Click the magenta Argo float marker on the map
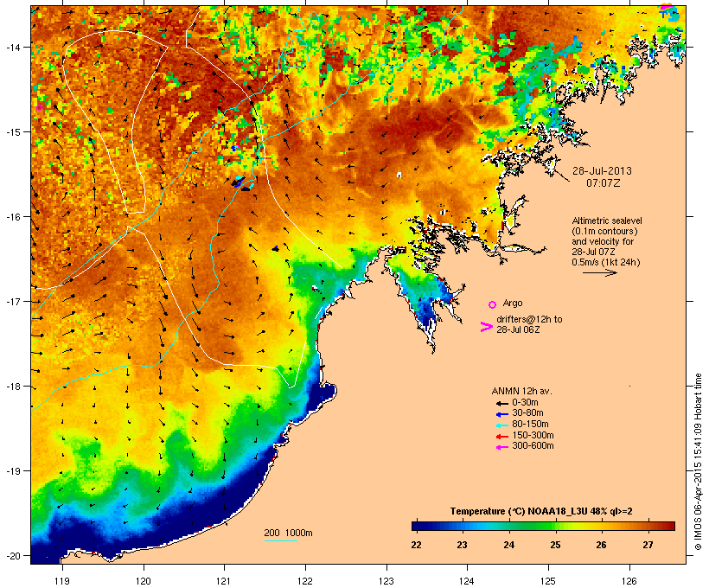 [39, 107]
